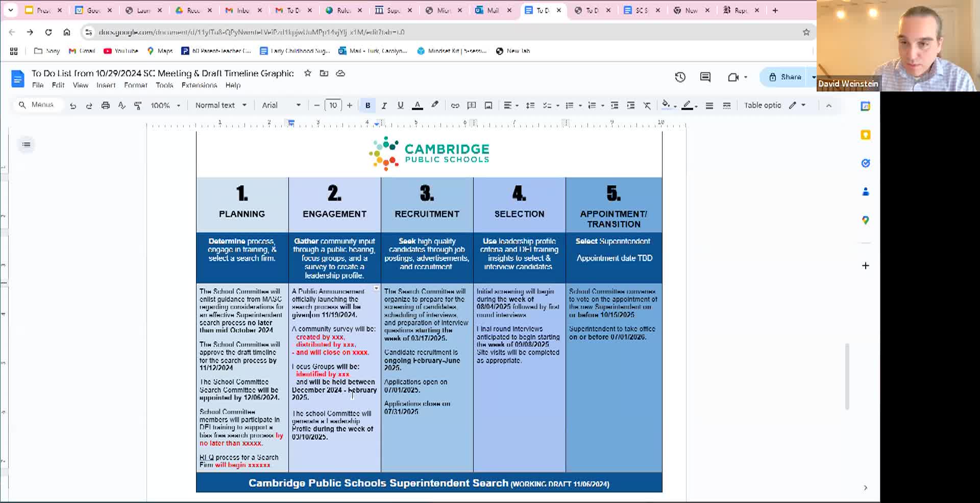Show all comments panel

[705, 77]
